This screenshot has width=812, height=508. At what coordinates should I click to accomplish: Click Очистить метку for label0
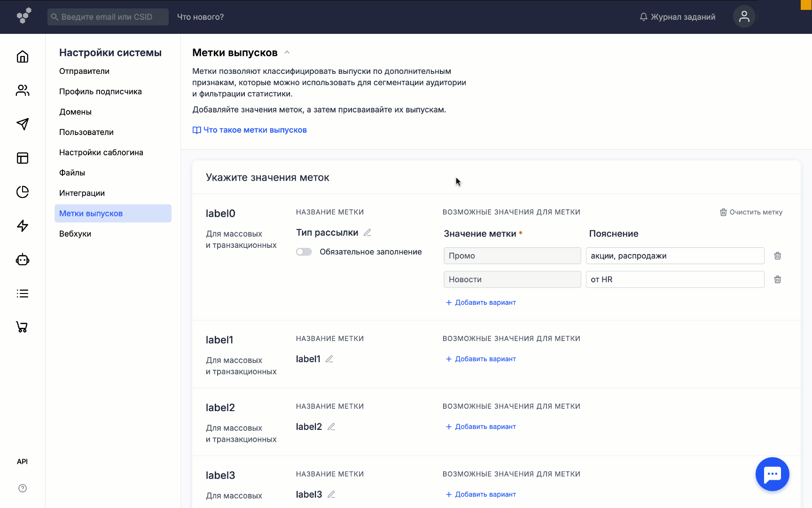point(751,212)
